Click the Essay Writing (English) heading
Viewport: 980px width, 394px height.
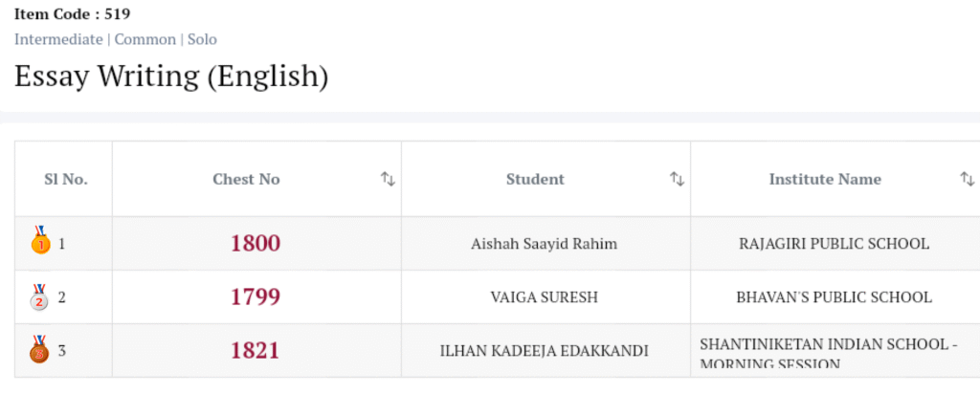point(171,77)
